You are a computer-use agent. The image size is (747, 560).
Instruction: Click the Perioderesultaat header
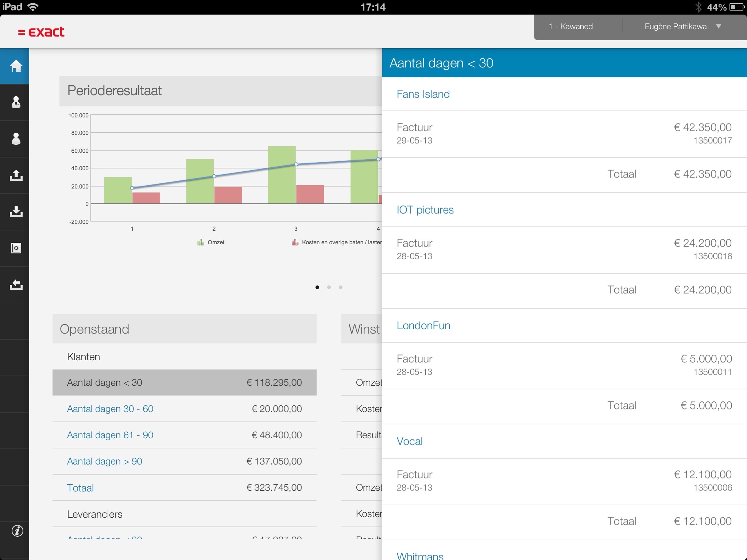click(221, 91)
